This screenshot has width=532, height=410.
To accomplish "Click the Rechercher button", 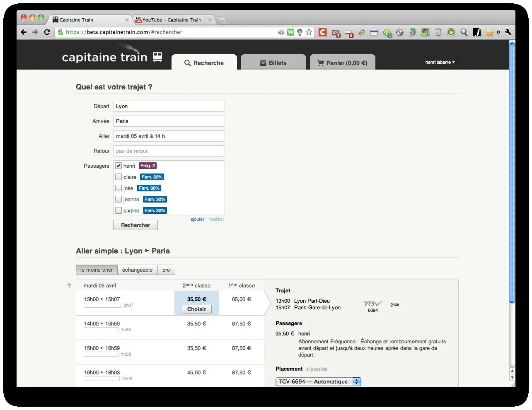I will (x=135, y=225).
